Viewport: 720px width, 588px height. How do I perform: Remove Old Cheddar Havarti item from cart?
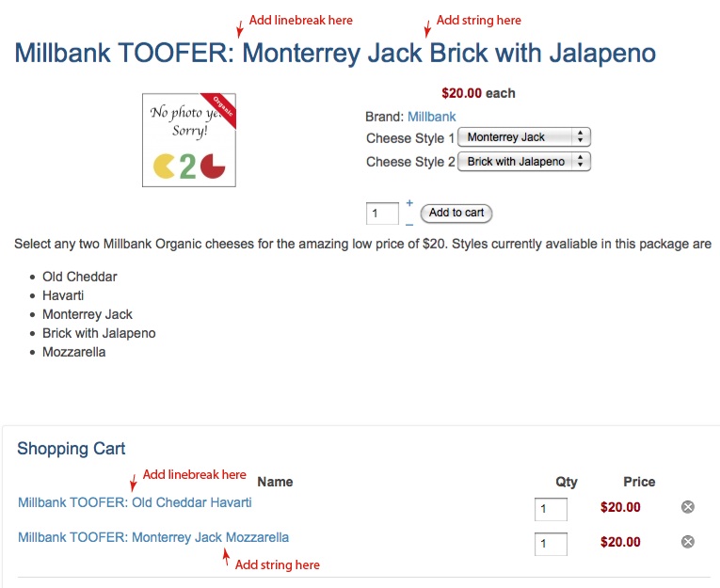tap(687, 507)
